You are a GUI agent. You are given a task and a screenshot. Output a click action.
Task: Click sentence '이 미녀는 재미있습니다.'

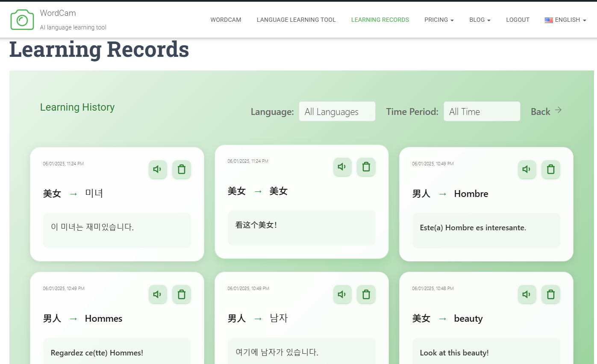tap(92, 227)
